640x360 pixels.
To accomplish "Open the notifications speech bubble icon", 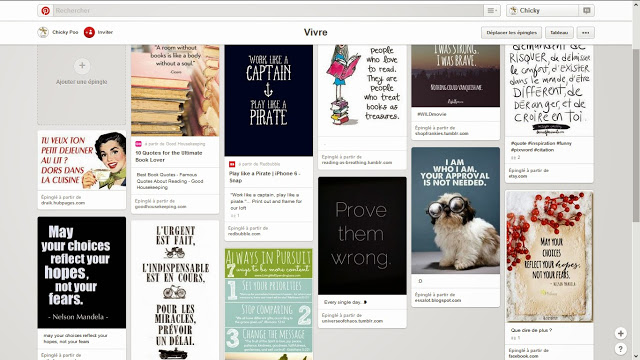I will 587,11.
